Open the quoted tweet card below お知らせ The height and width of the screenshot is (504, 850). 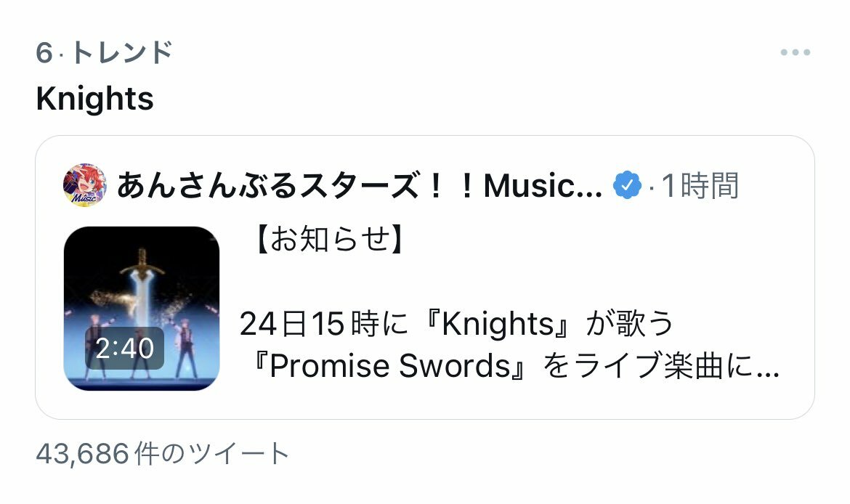tap(424, 277)
